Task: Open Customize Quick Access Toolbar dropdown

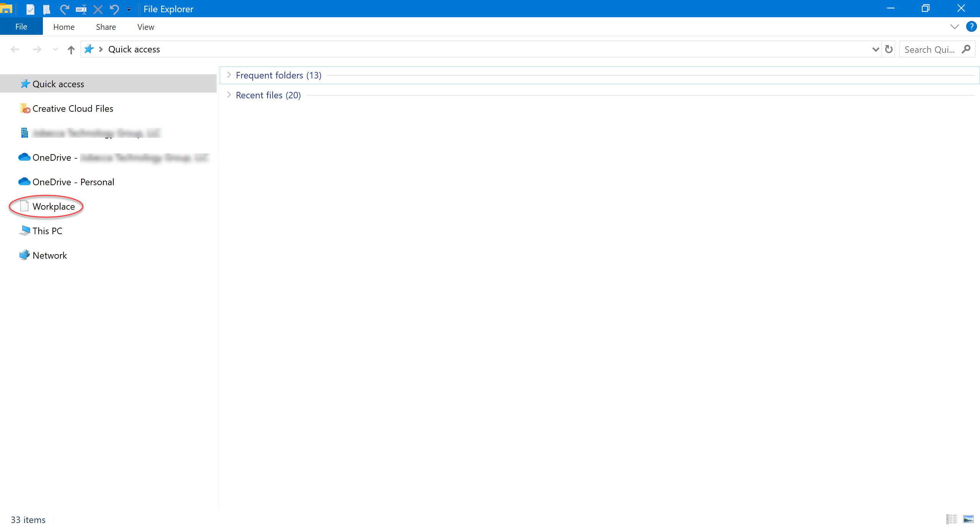Action: point(129,9)
